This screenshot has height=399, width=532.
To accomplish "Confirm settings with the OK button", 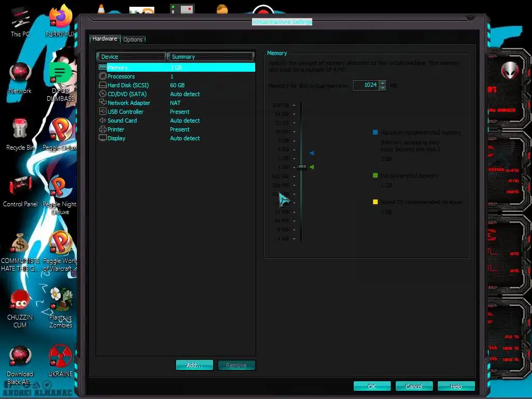I will [372, 386].
